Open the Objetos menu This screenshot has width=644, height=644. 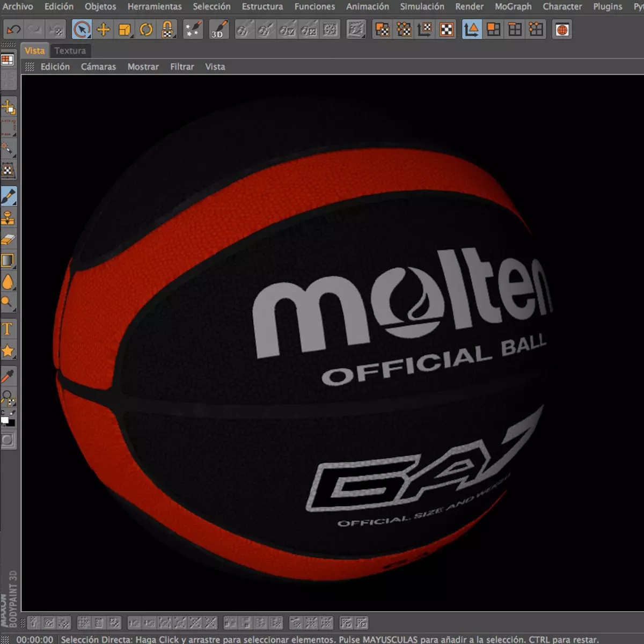[x=100, y=6]
